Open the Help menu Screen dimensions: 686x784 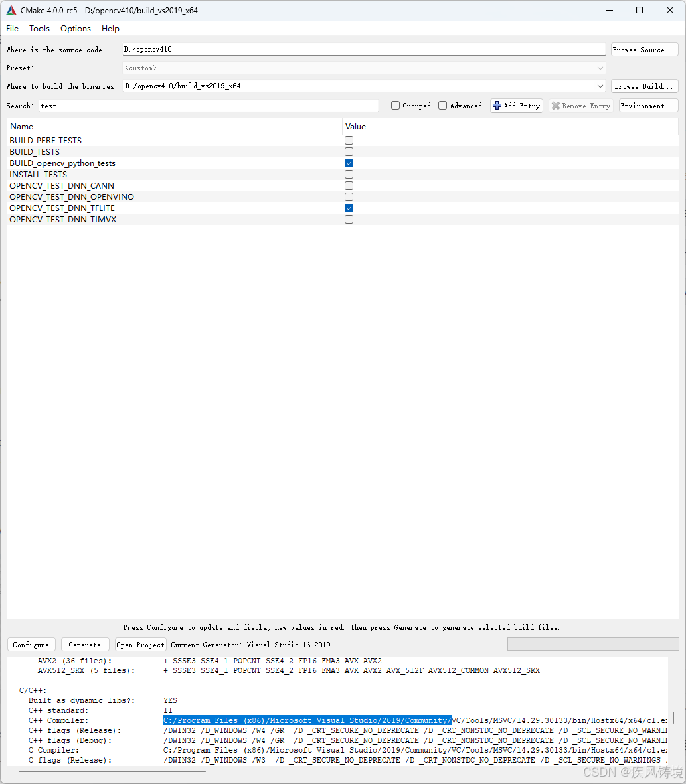click(x=110, y=29)
